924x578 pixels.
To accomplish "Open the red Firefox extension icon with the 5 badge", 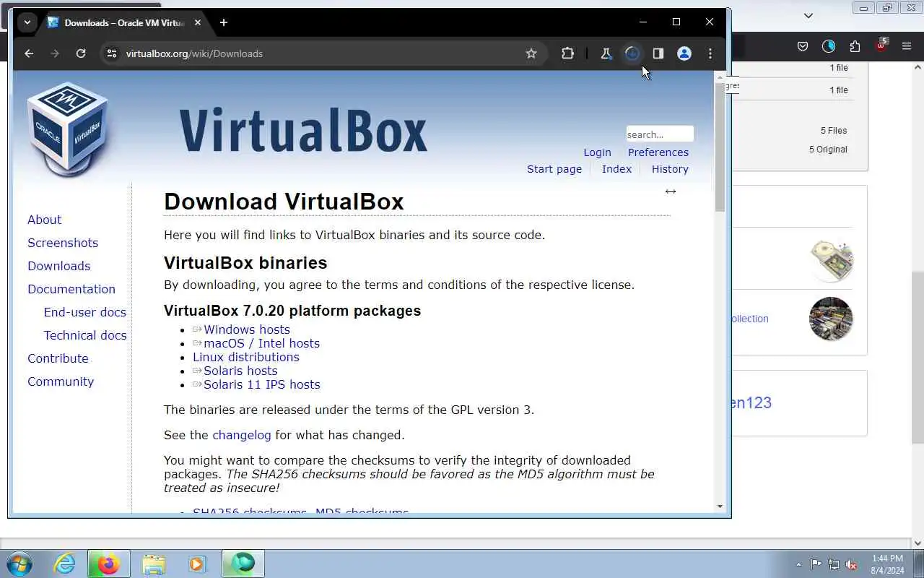I will [881, 45].
